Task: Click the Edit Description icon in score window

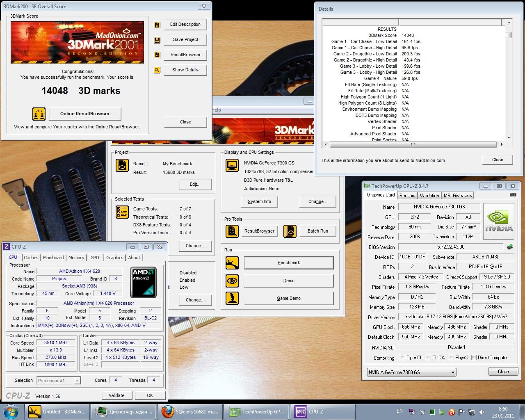Action: (x=157, y=25)
